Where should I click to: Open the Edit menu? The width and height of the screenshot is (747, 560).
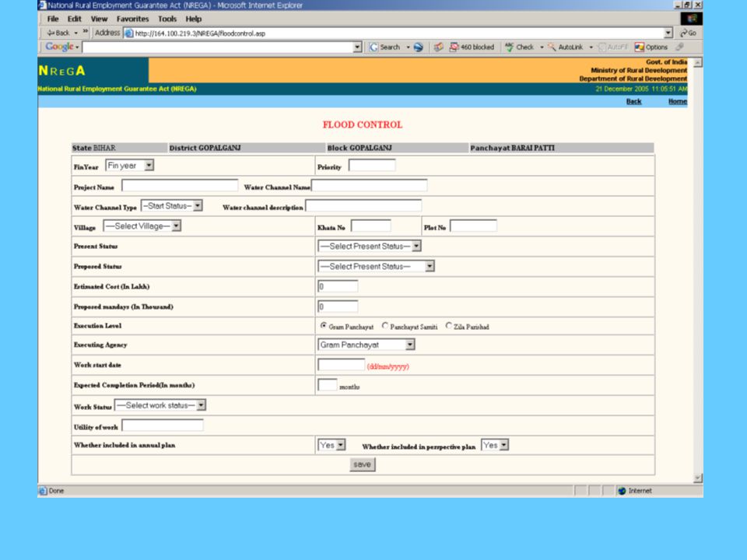75,19
